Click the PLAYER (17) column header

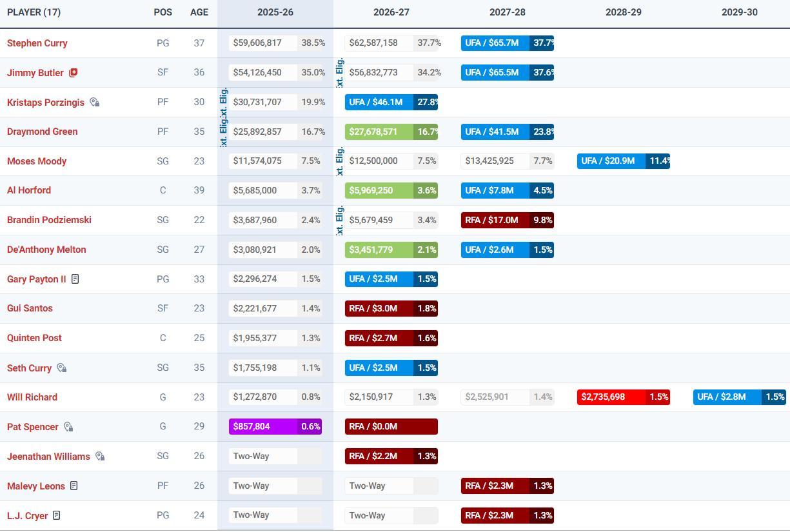34,12
